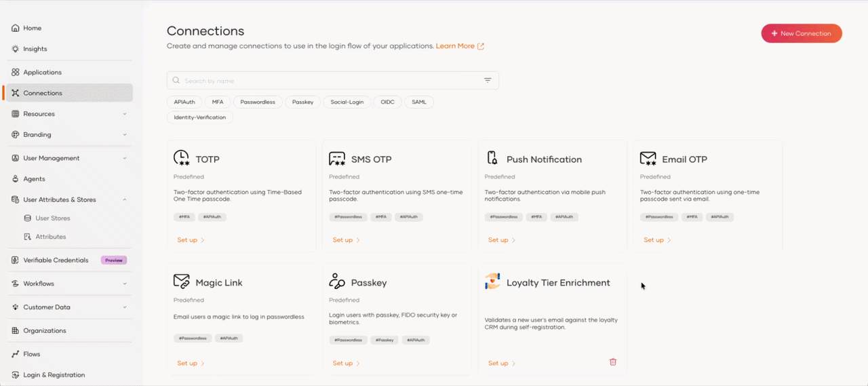Click the Push Notification phone icon

[x=493, y=158]
